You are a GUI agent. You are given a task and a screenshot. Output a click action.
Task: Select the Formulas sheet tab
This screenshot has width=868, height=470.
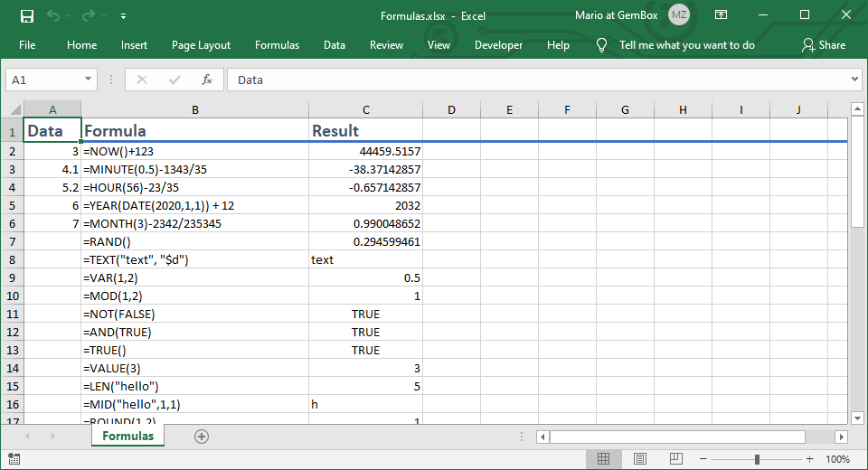tap(127, 437)
